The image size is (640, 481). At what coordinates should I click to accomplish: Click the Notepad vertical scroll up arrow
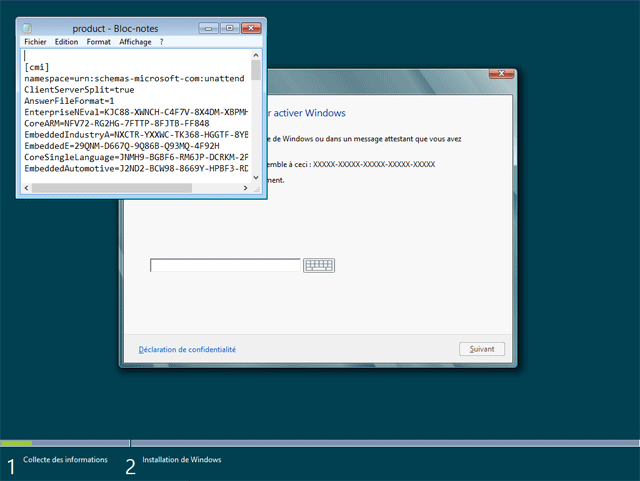click(x=256, y=55)
